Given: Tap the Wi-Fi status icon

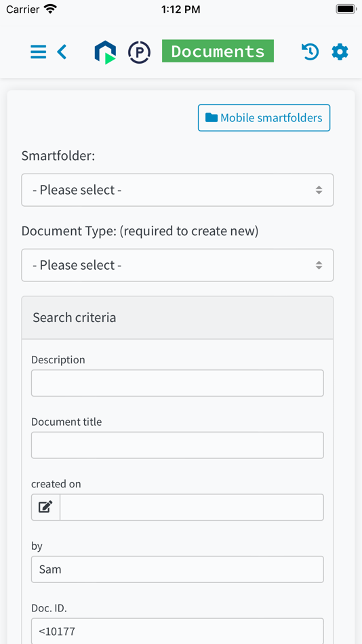Looking at the screenshot, I should click(x=50, y=9).
